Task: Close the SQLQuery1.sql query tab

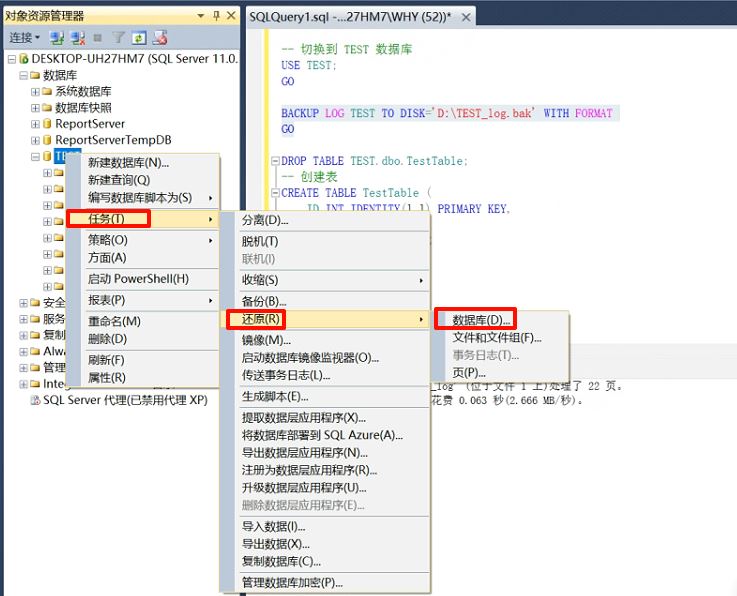Action: click(467, 17)
